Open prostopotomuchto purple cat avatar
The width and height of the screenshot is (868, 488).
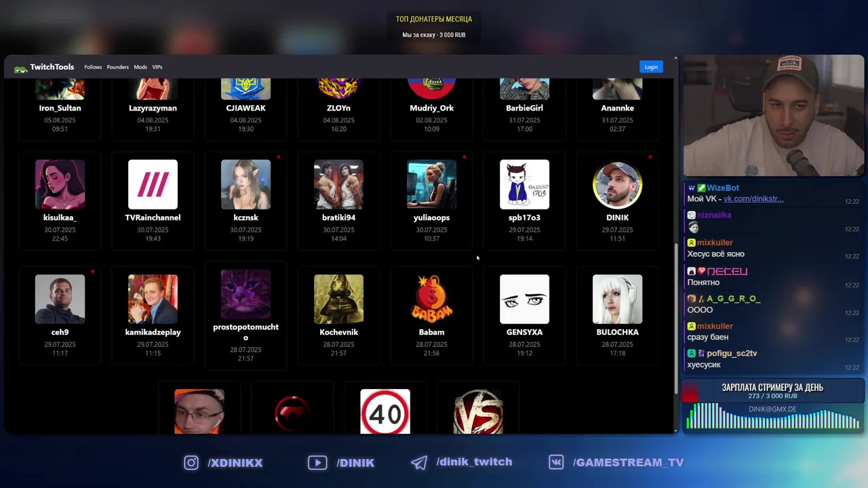point(245,294)
